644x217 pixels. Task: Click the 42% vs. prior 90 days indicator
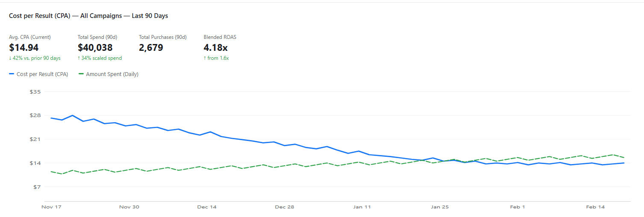click(x=35, y=58)
